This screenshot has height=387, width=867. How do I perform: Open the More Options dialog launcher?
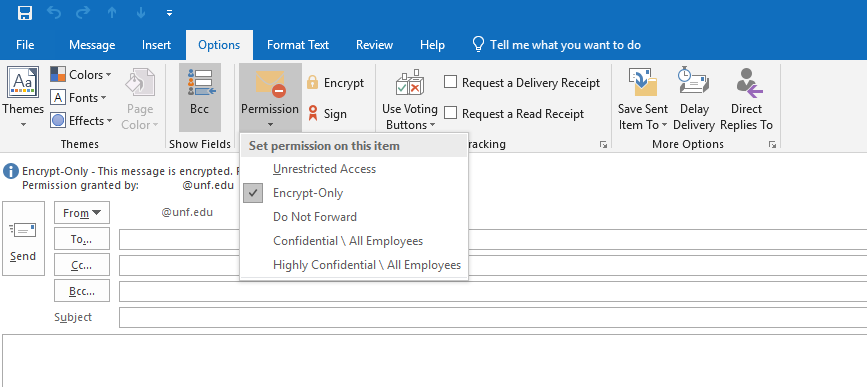(772, 145)
